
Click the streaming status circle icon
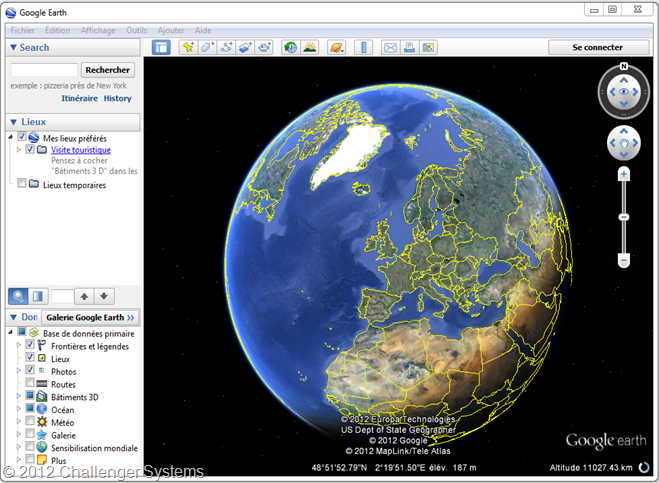pyautogui.click(x=644, y=467)
